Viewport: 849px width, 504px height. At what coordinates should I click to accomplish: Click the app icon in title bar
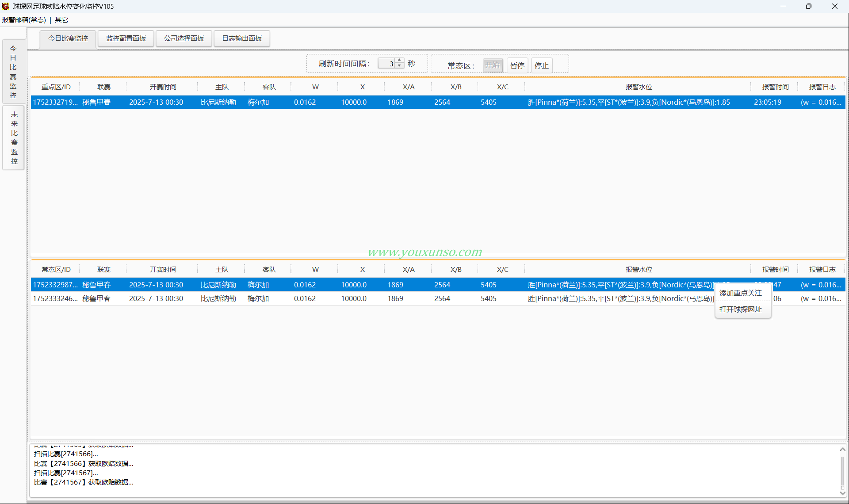5,6
